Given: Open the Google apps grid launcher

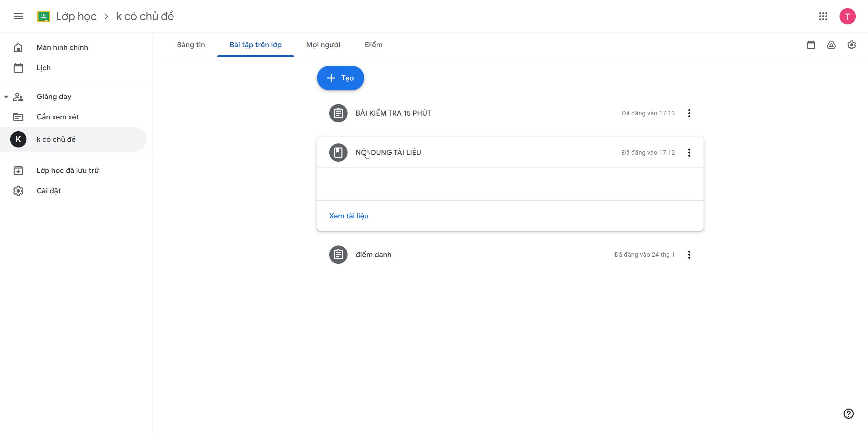Looking at the screenshot, I should tap(823, 16).
